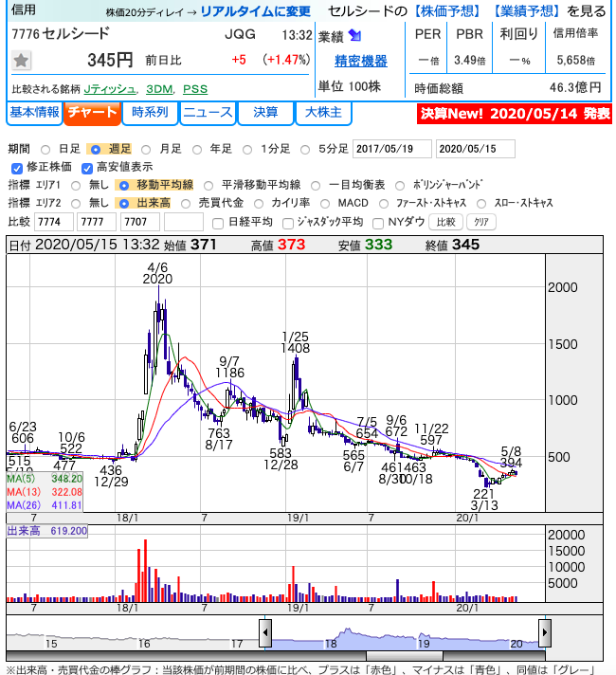The width and height of the screenshot is (616, 675).
Task: Click the horizontal scrollbar thumb below the chart
Action: pos(405,656)
